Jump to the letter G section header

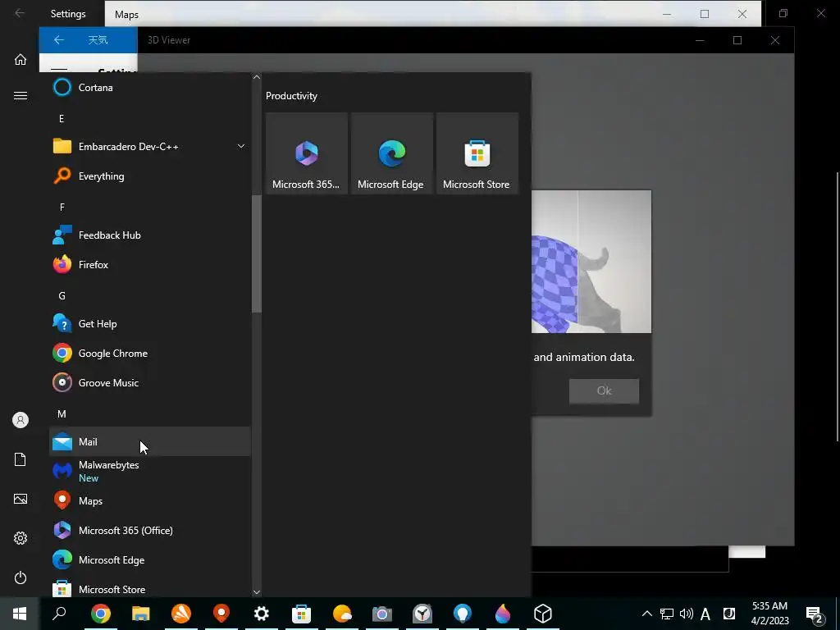(62, 295)
